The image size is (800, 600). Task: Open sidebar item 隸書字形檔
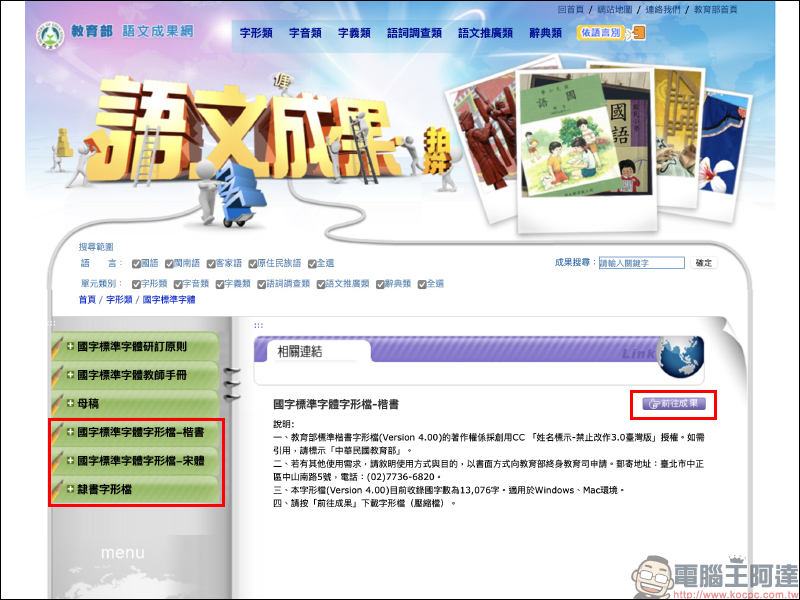(x=136, y=490)
